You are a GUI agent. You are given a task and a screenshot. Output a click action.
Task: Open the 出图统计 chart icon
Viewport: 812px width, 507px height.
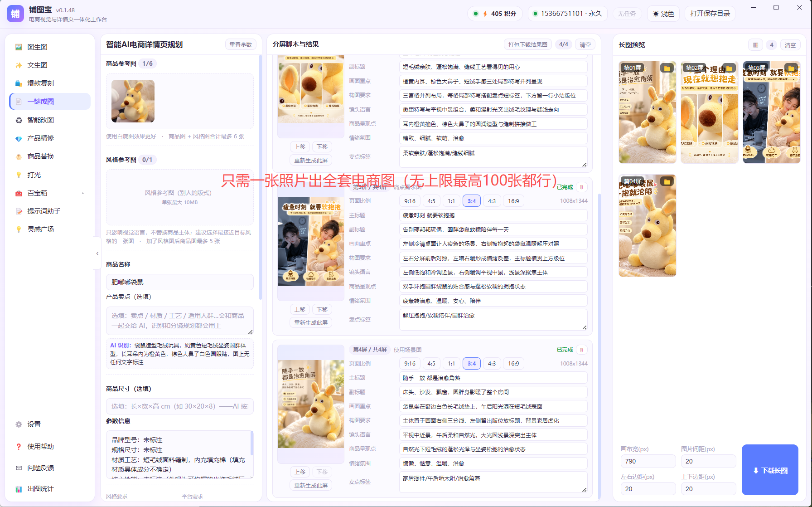(19, 489)
